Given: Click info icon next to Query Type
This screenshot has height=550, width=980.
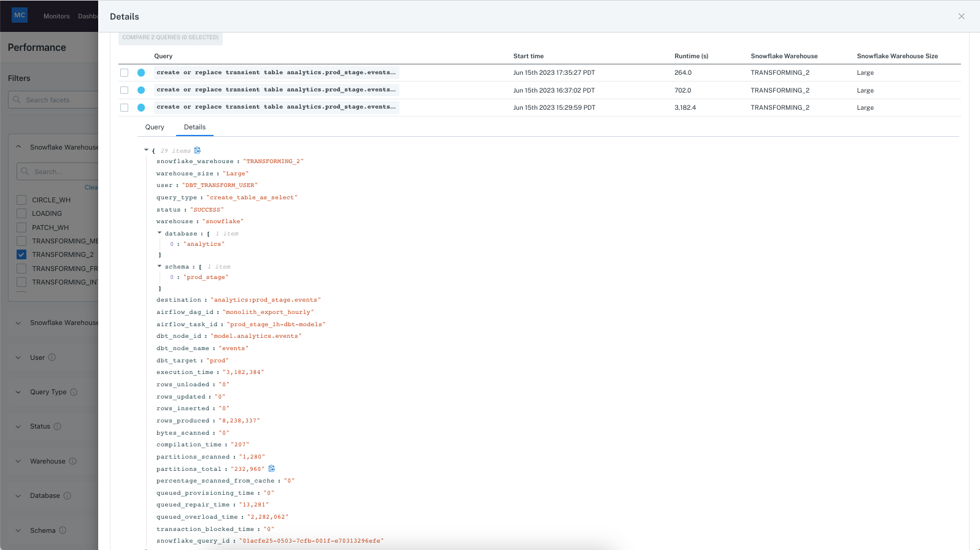Looking at the screenshot, I should click(x=74, y=392).
